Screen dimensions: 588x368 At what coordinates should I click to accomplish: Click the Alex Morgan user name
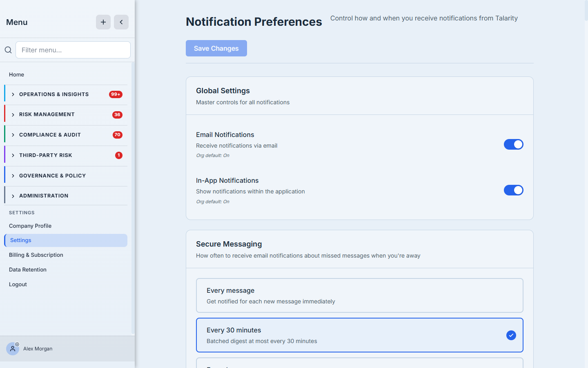coord(38,349)
